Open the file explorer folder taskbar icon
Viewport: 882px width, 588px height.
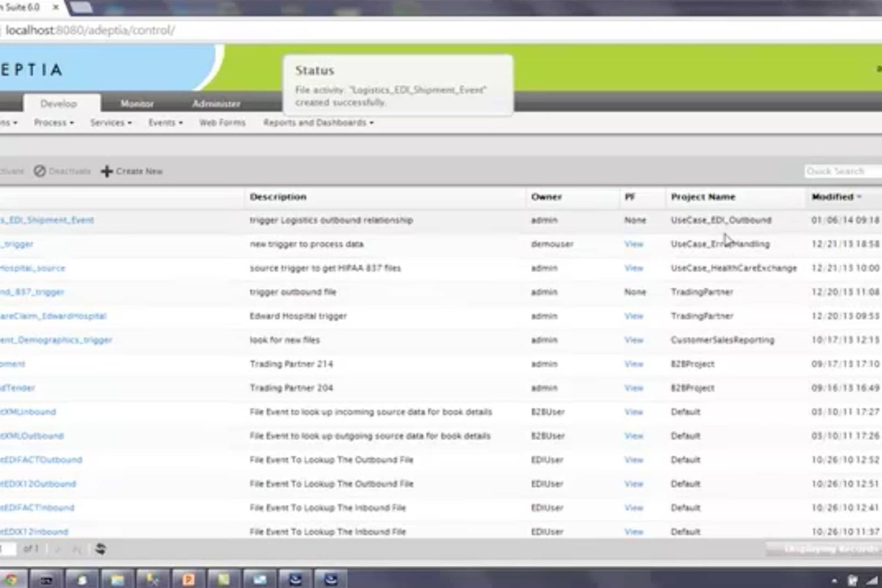[117, 580]
